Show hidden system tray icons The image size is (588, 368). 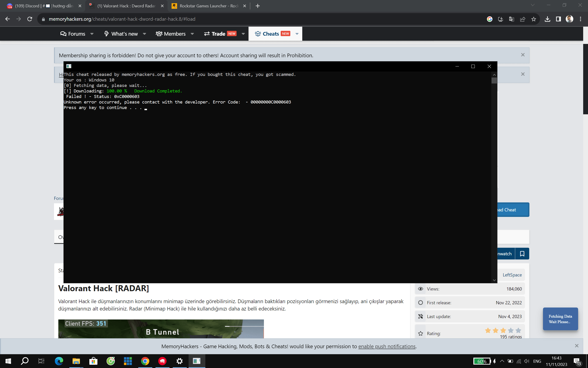coord(502,361)
